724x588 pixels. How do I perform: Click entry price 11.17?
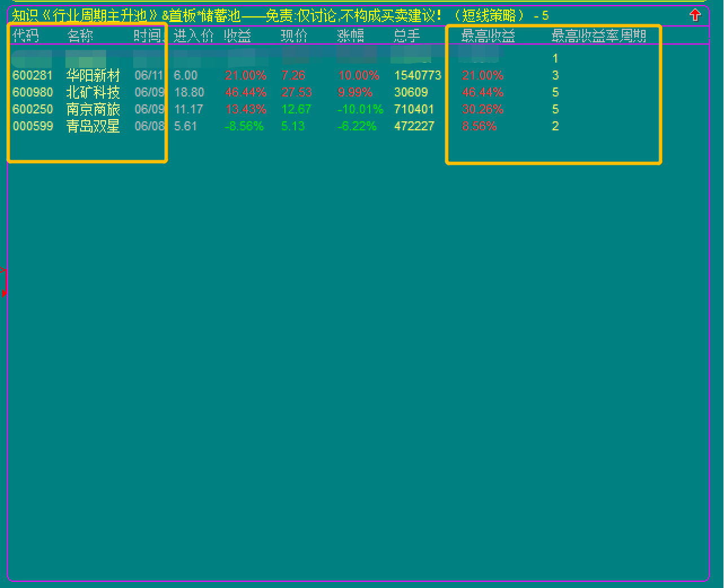tap(188, 109)
